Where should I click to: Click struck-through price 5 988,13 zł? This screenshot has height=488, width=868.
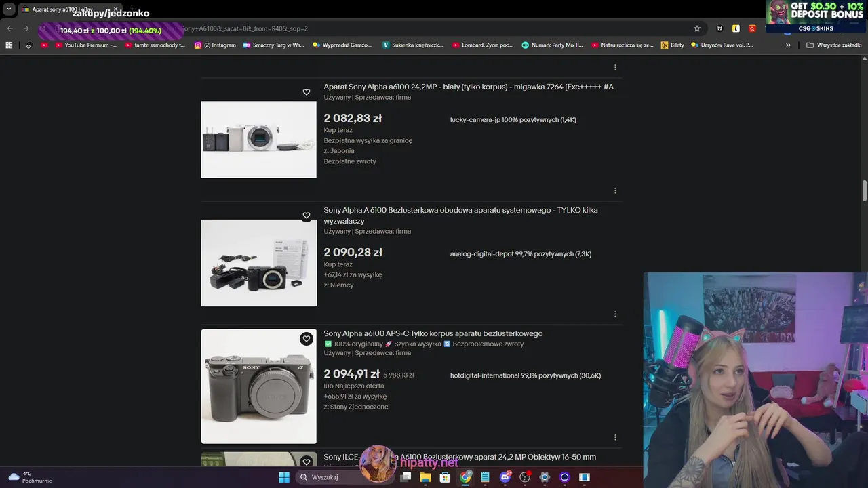(399, 375)
